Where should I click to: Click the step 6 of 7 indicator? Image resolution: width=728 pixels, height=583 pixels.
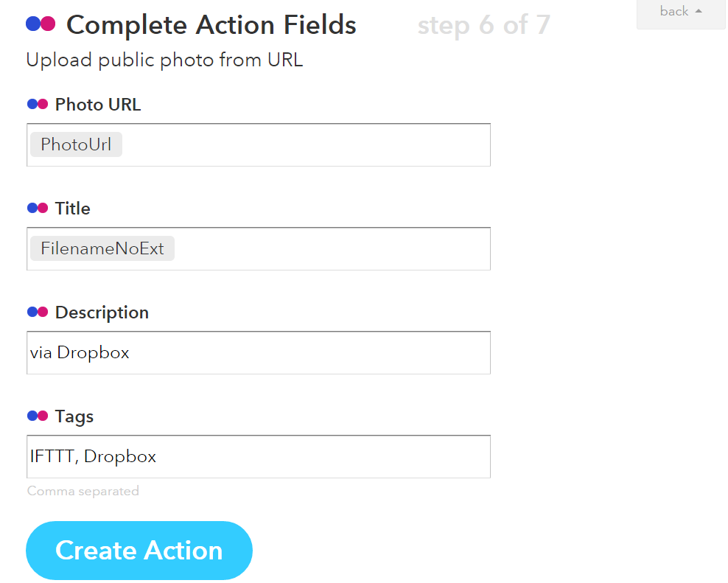coord(484,25)
